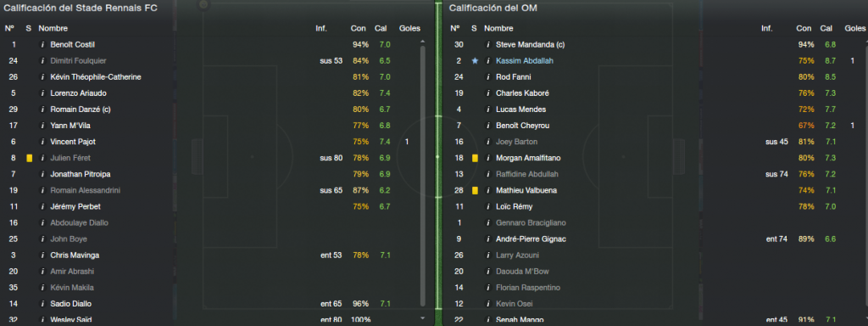Open info icon for Loïc Rémy
Screen dimensions: 868x326
click(x=488, y=206)
